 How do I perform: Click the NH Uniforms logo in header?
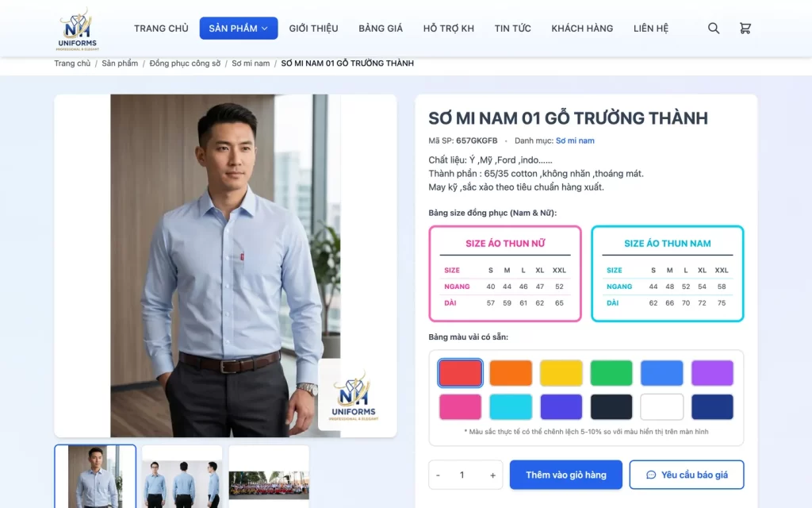click(78, 29)
